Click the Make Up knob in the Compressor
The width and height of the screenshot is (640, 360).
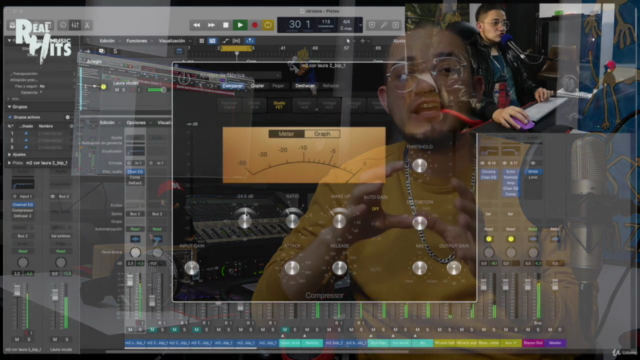click(339, 220)
